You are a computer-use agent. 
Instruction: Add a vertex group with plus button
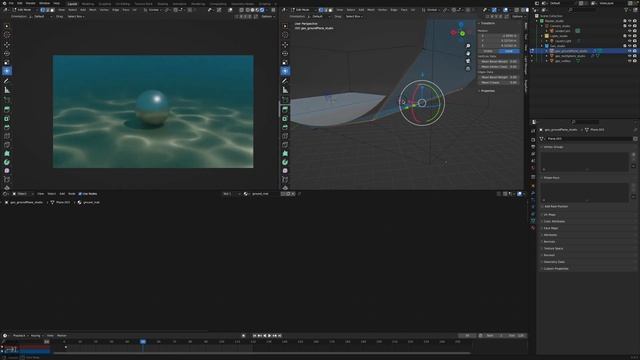633,155
